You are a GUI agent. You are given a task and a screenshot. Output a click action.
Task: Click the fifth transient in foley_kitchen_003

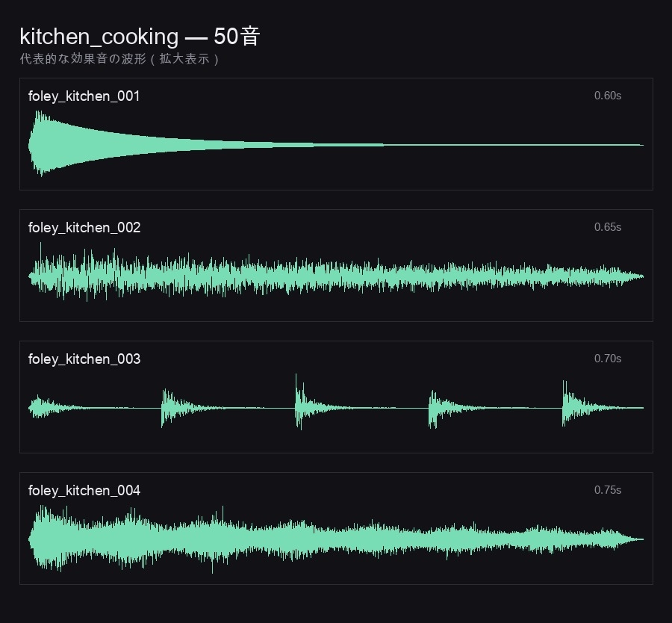(568, 403)
